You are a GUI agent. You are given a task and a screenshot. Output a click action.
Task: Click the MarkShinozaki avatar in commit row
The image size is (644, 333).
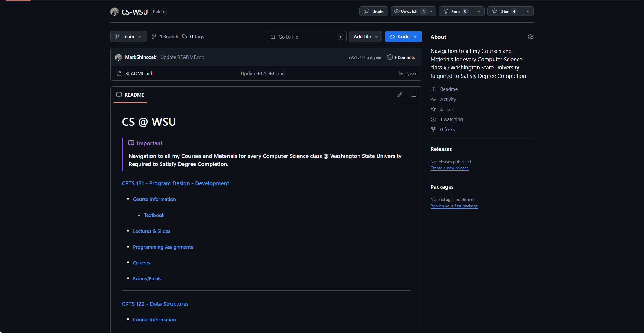pos(119,57)
